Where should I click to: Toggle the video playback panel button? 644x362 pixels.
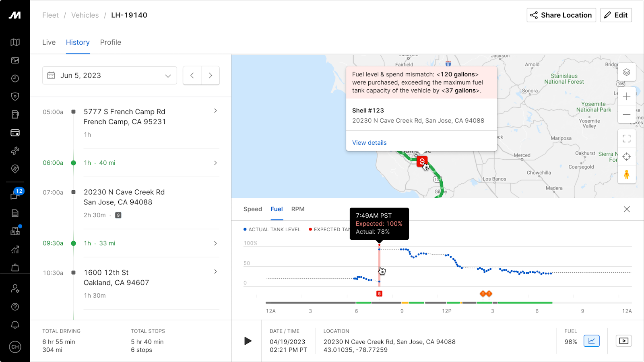coord(623,341)
